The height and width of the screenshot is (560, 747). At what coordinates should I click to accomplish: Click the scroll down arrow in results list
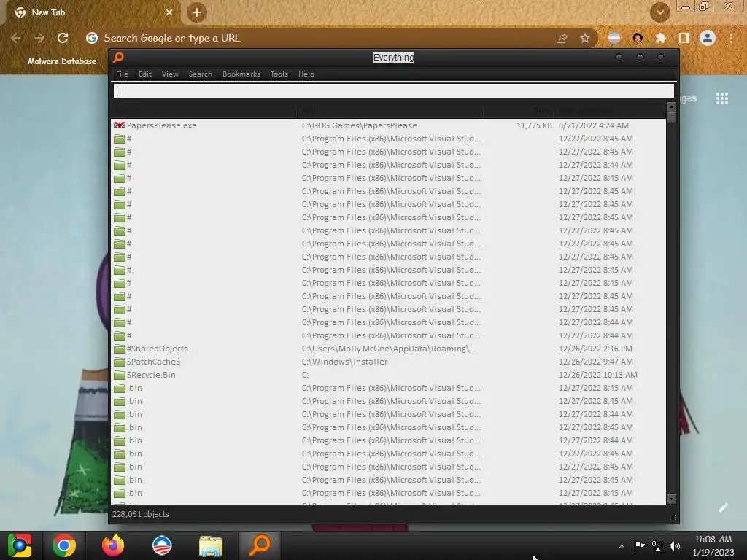click(672, 499)
